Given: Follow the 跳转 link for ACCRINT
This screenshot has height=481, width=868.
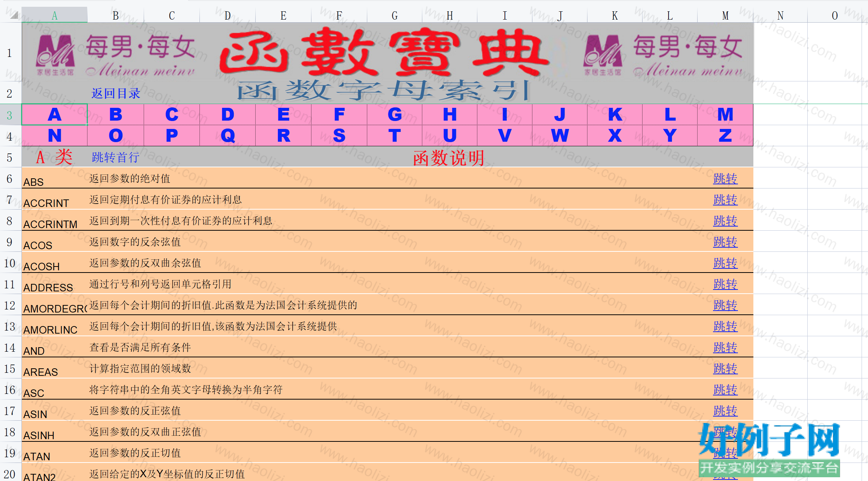Looking at the screenshot, I should click(x=725, y=200).
